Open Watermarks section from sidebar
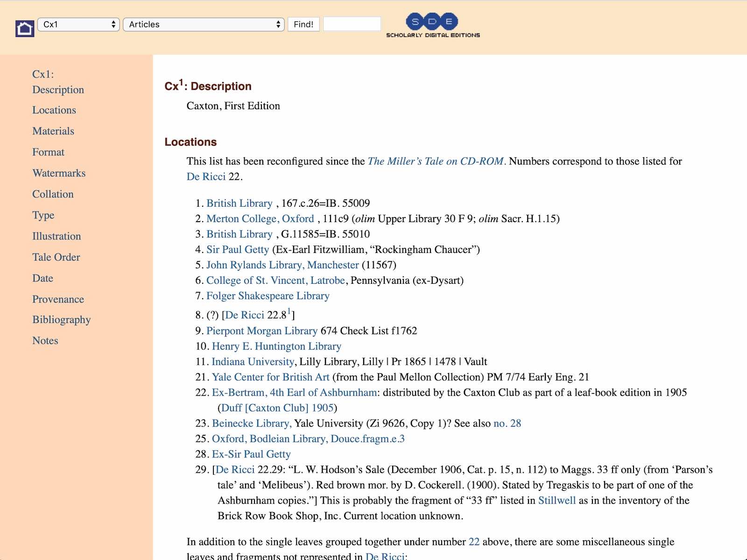 pos(59,173)
